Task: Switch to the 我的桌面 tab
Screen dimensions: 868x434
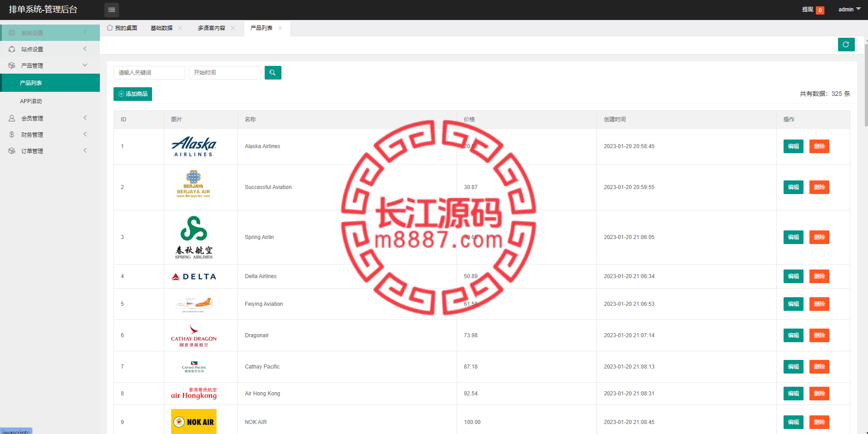Action: click(122, 28)
